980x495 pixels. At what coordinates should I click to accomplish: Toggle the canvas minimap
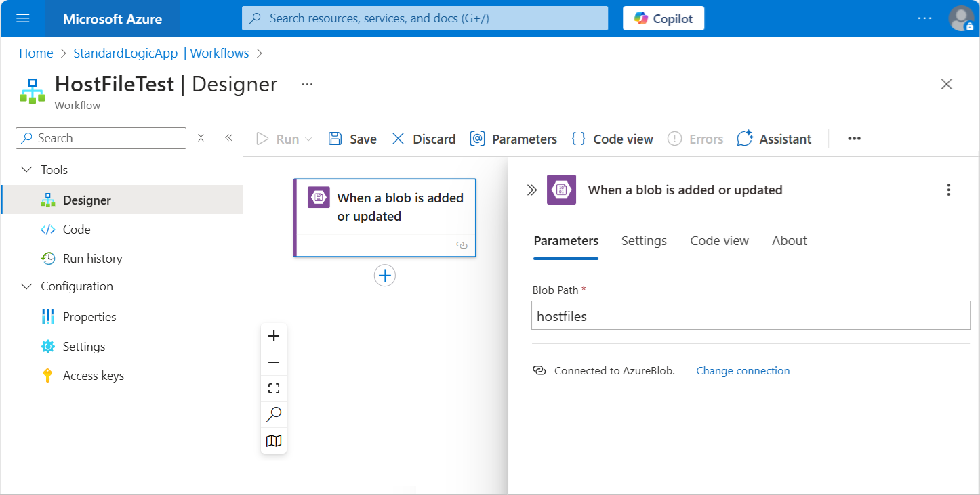tap(274, 441)
